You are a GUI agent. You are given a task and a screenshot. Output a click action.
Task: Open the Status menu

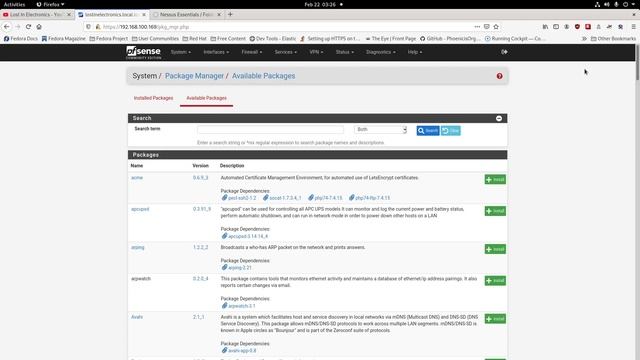(344, 52)
